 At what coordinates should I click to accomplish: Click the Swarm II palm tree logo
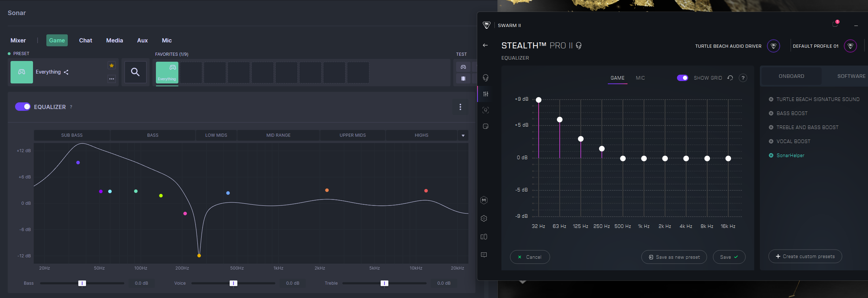click(486, 25)
